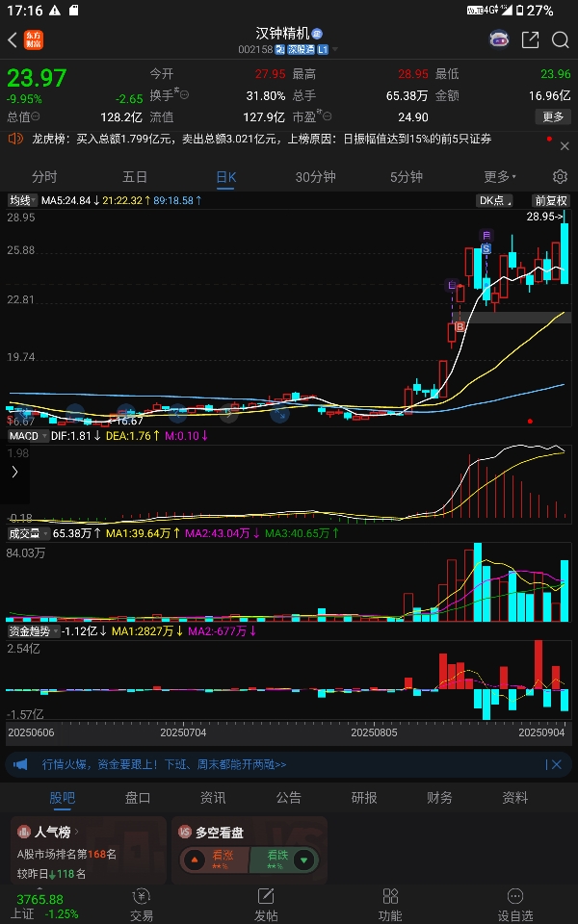
Task: Tap the battery indicator in status bar
Action: pyautogui.click(x=519, y=11)
